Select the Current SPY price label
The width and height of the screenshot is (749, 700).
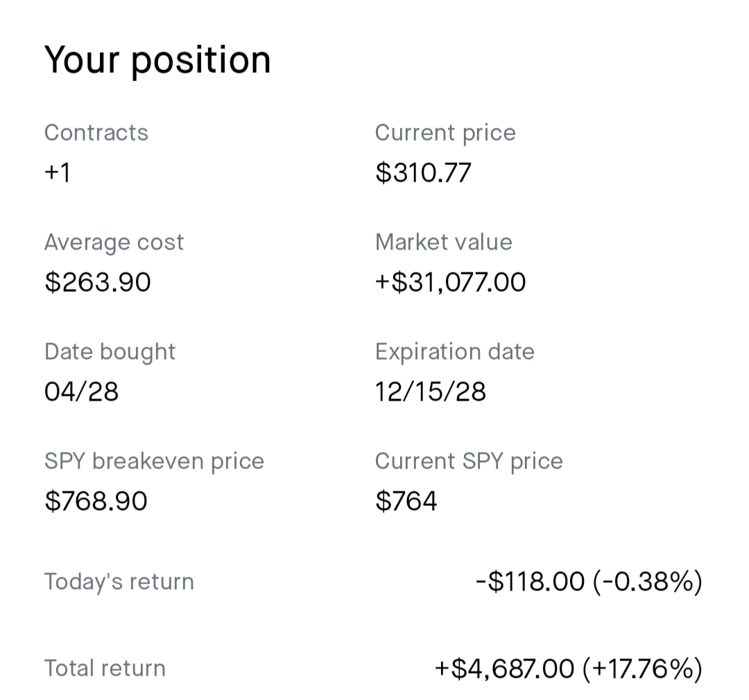[x=469, y=462]
